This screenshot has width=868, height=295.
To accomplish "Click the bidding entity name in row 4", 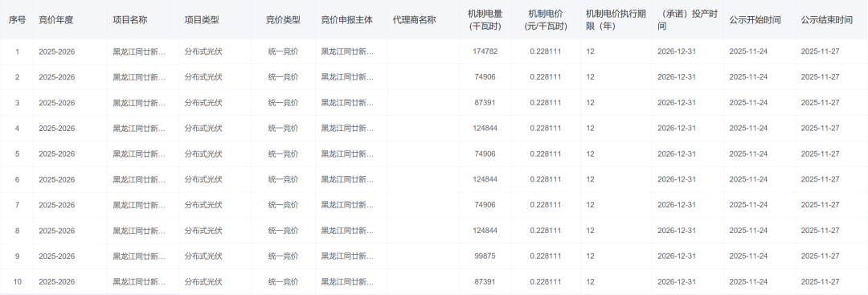I will 347,129.
